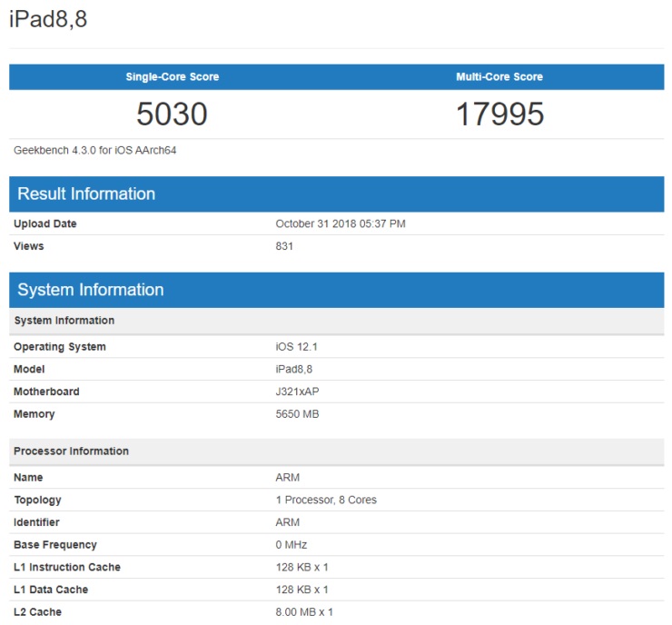Image resolution: width=672 pixels, height=625 pixels.
Task: Click the L1 Instruction Cache row label
Action: tap(67, 568)
